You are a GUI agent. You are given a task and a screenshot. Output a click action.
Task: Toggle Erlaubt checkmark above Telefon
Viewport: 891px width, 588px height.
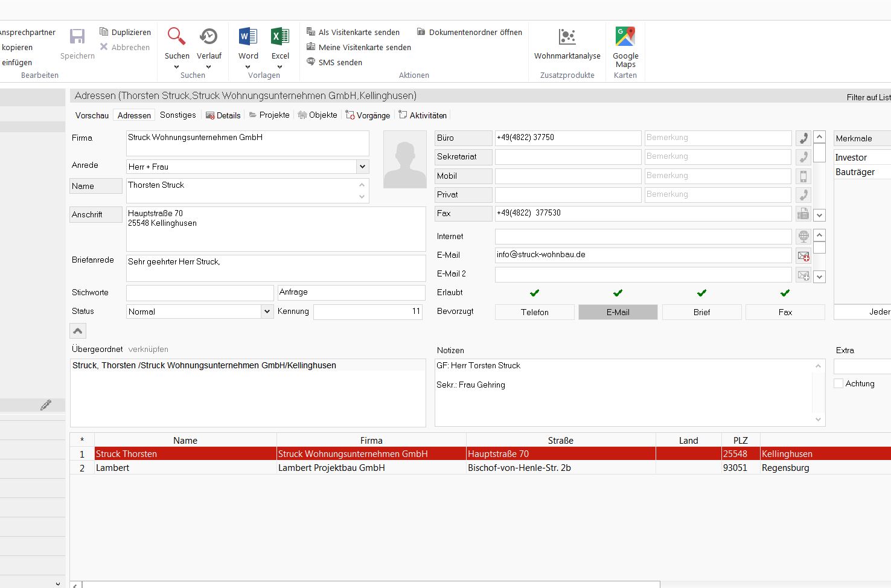click(534, 293)
